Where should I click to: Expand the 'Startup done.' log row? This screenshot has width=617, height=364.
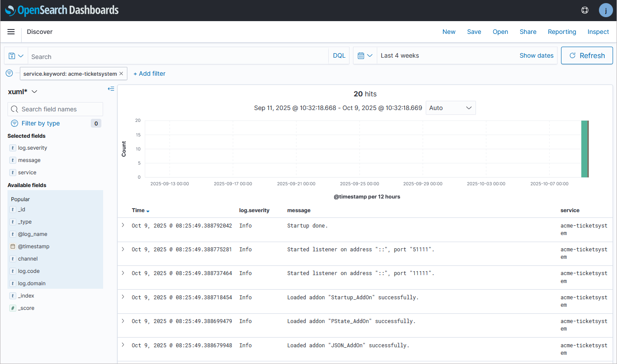[123, 225]
